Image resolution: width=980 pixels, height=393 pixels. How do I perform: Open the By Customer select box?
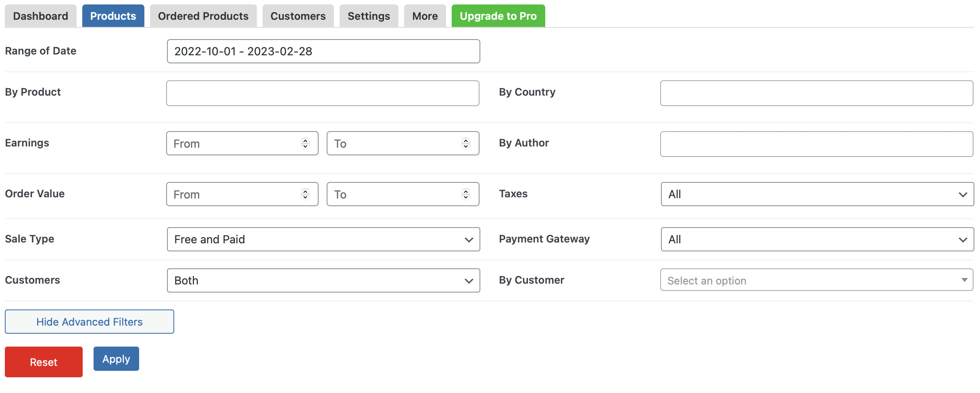(x=817, y=280)
